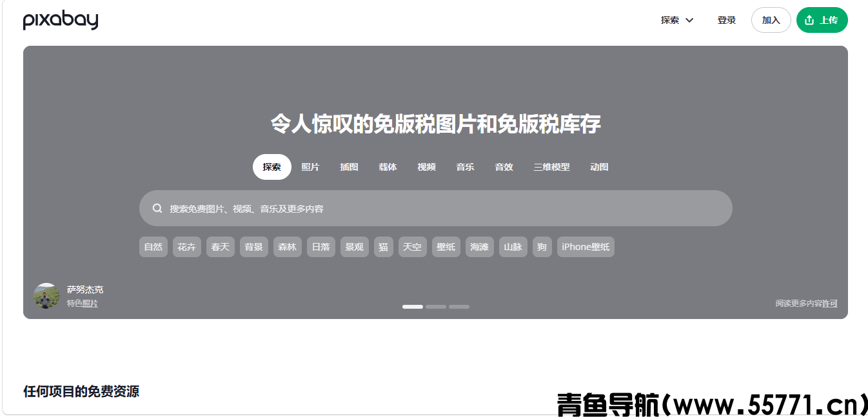Switch to the 动图 tab
Viewport: 868px width, 417px height.
coord(599,167)
